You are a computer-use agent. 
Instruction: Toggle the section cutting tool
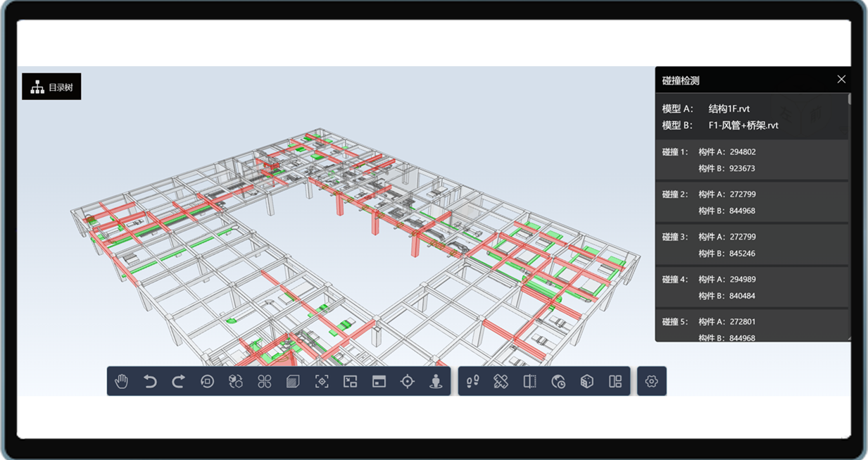pyautogui.click(x=530, y=381)
